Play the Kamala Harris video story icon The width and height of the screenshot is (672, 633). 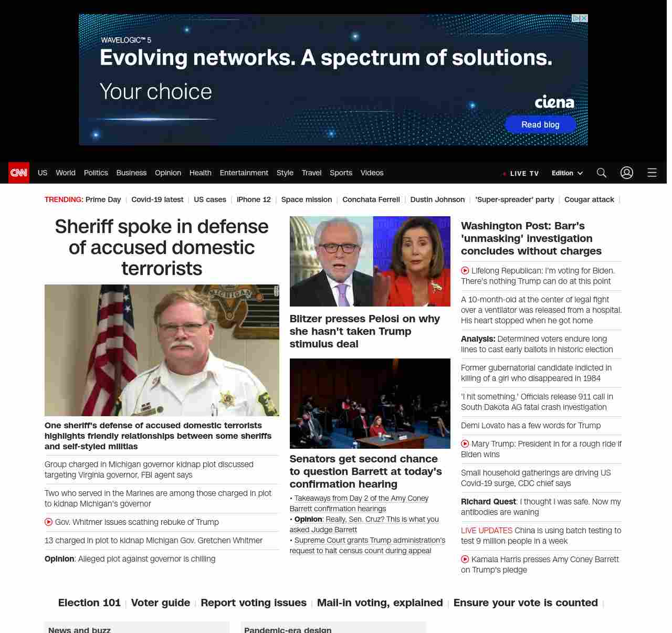(465, 560)
